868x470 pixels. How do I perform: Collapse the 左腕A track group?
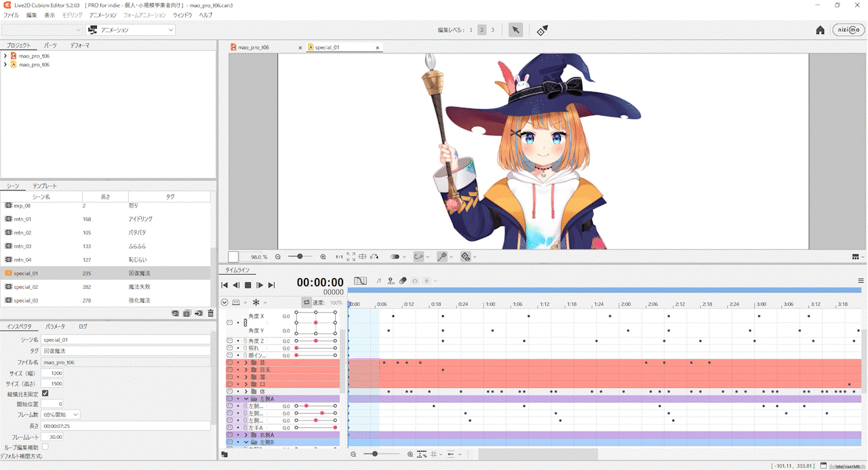click(247, 398)
